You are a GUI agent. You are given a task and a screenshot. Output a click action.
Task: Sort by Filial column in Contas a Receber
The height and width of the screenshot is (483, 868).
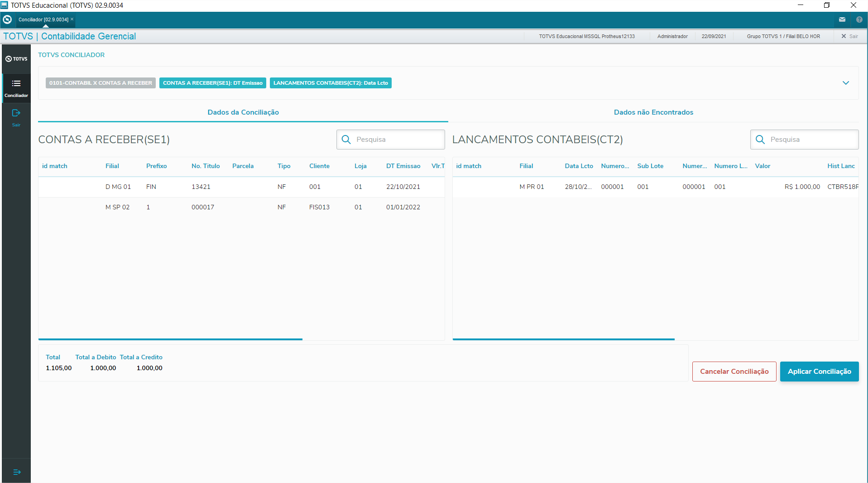click(x=112, y=166)
